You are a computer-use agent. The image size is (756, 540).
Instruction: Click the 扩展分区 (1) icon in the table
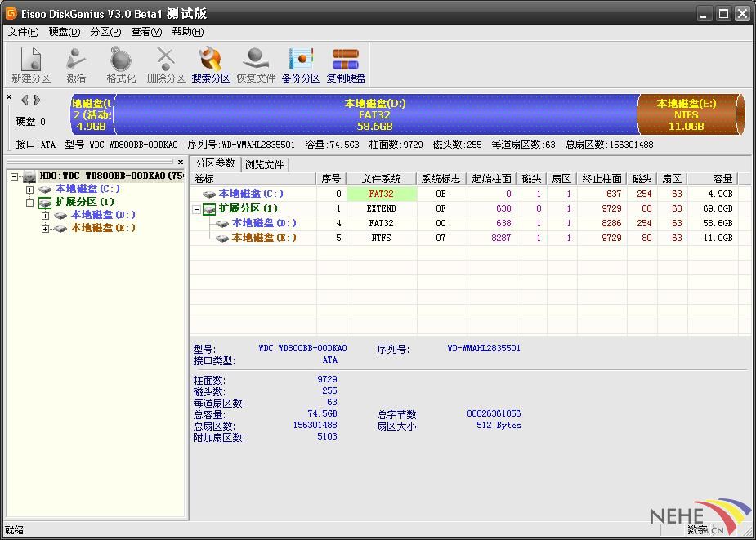click(209, 209)
